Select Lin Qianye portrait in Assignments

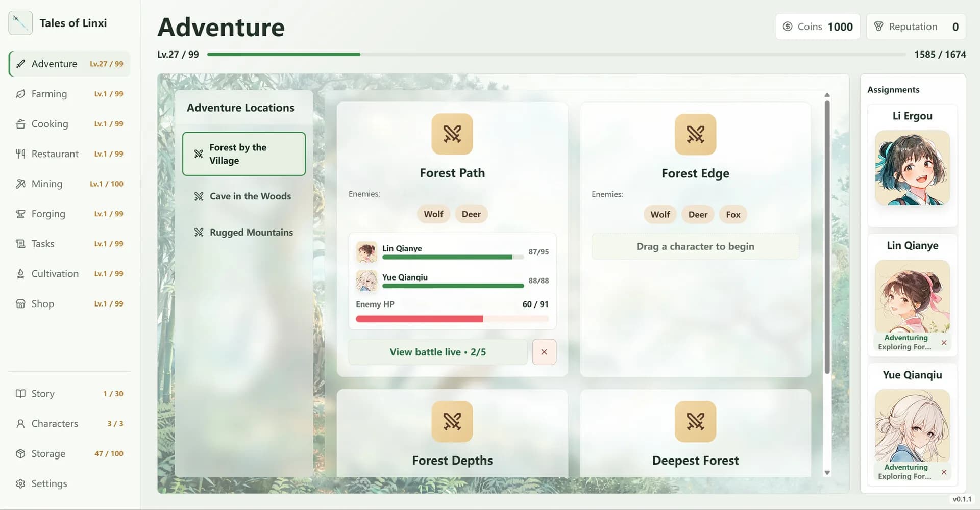(x=912, y=296)
